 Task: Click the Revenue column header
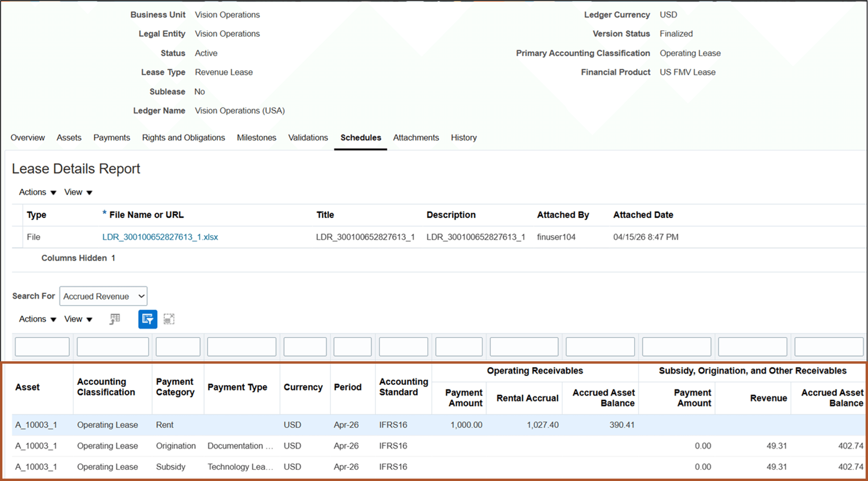[x=768, y=398]
